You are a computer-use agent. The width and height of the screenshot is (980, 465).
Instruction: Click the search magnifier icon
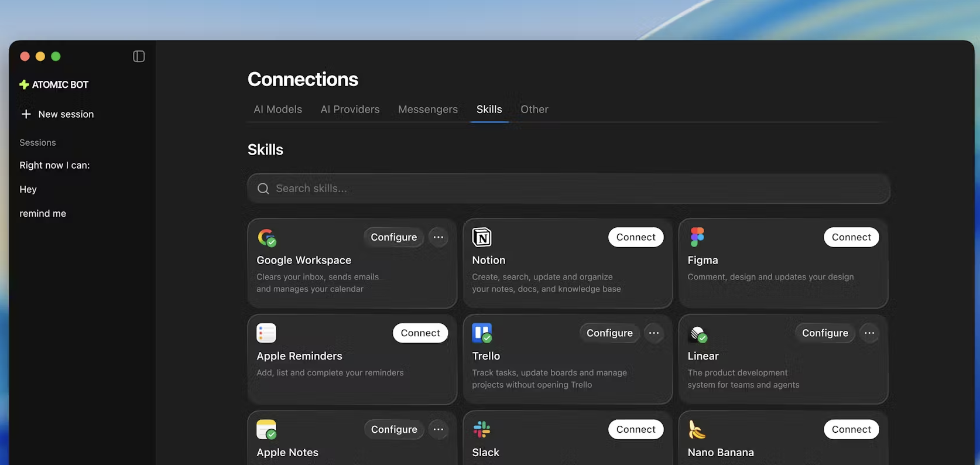point(263,189)
